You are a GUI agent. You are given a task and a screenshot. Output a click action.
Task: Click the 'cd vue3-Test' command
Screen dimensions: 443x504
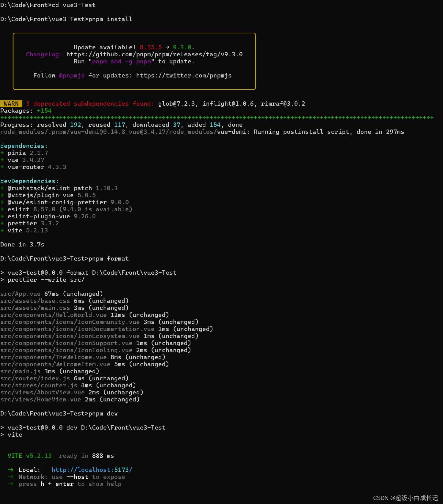coord(73,5)
